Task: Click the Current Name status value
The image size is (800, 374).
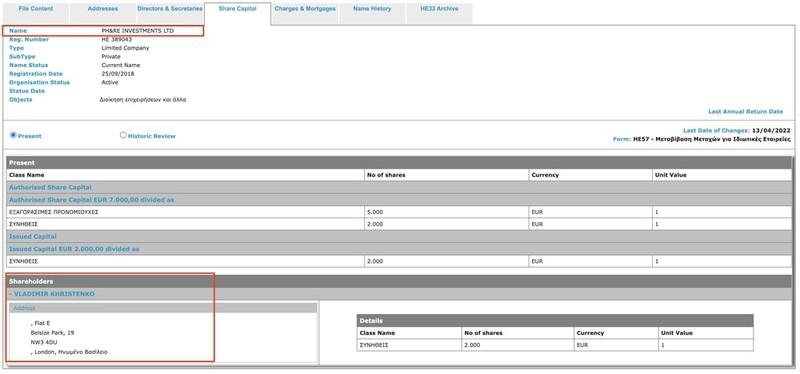Action: (120, 65)
